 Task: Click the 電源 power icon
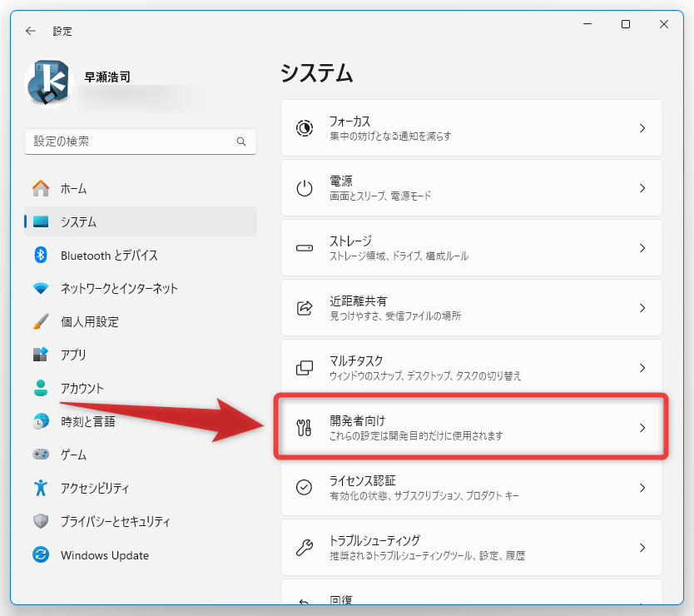coord(305,188)
